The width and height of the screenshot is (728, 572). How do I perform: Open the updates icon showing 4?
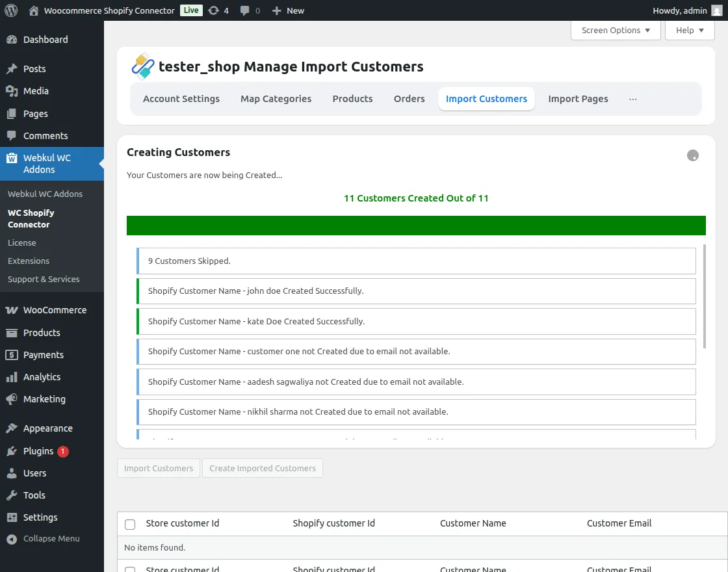214,10
